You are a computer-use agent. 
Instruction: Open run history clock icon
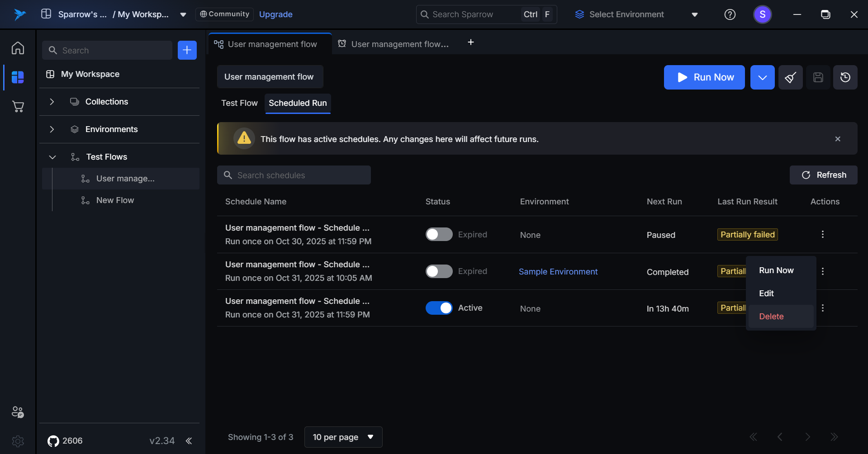(x=845, y=77)
